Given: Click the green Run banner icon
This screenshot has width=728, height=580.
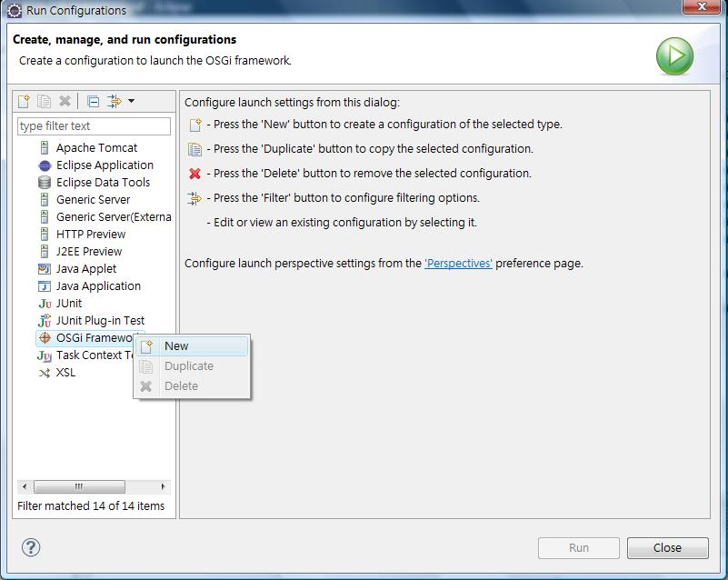Looking at the screenshot, I should 674,56.
